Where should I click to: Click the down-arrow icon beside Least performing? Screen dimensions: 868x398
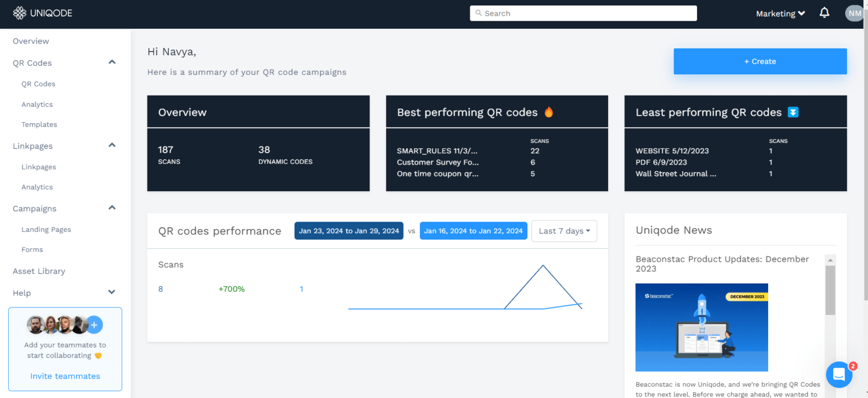[x=793, y=112]
